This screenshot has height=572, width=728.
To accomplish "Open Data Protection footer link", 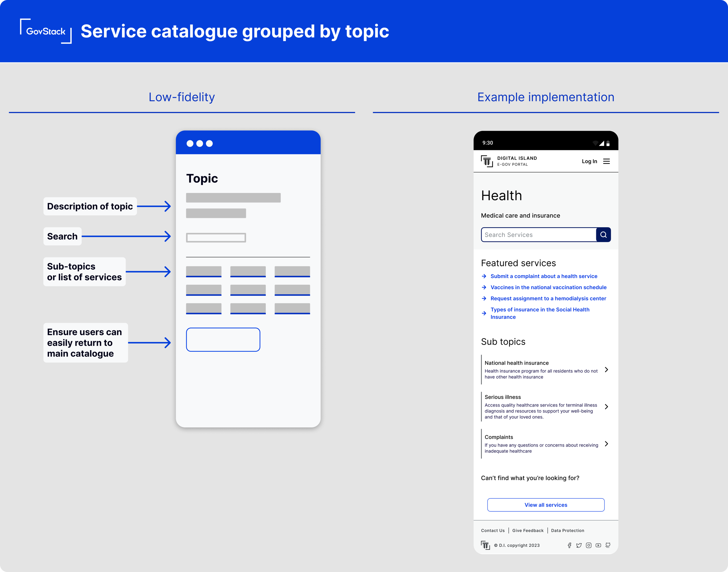I will (x=567, y=530).
